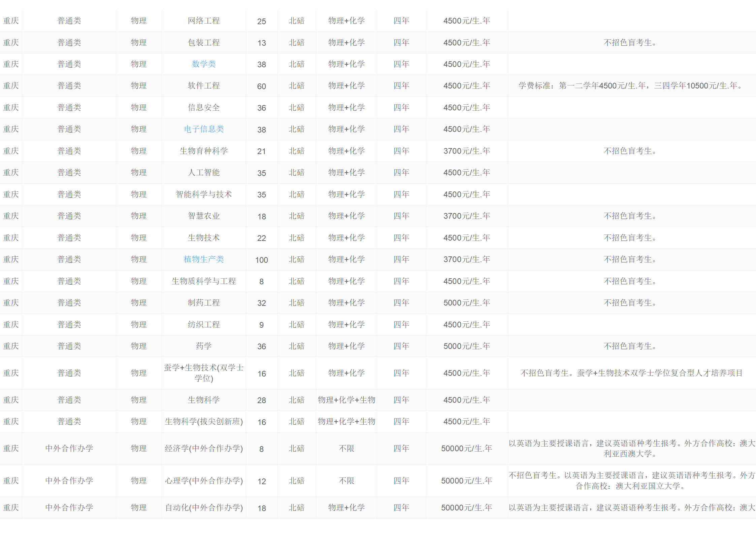
Task: Click 心理学(中外合作办学) major cell
Action: (204, 481)
